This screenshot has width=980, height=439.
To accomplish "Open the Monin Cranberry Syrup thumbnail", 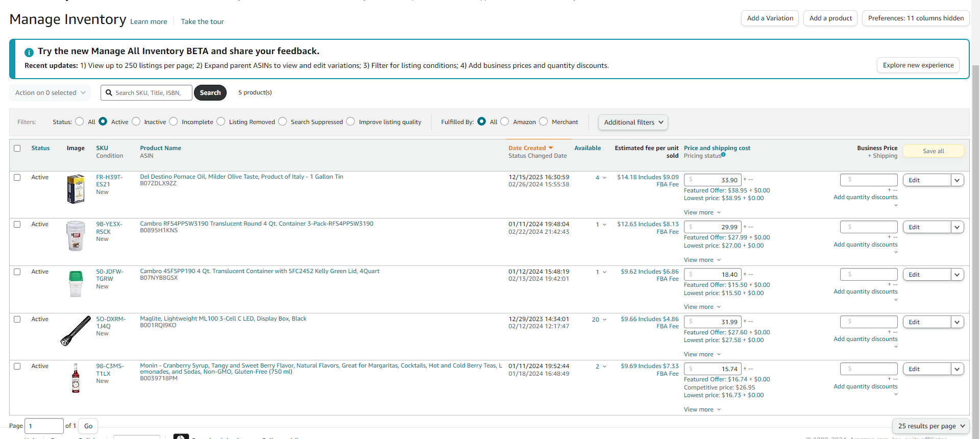I will coord(76,378).
